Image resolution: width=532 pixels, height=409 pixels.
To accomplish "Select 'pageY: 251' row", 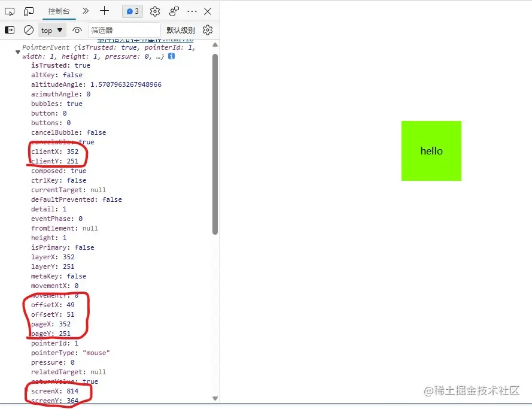I will [51, 334].
